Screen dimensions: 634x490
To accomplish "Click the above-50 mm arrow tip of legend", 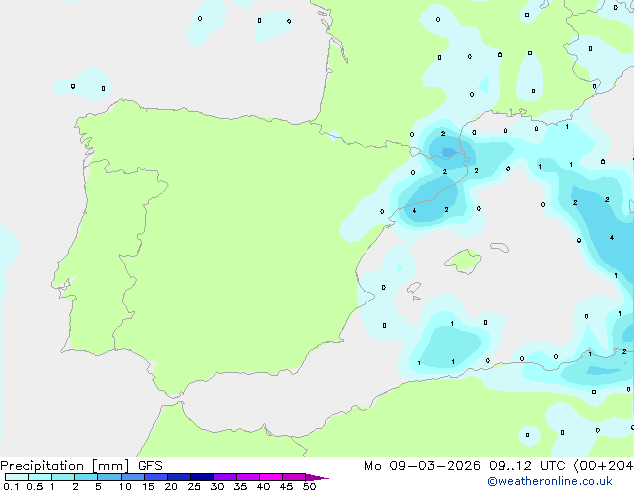I will coord(317,477).
